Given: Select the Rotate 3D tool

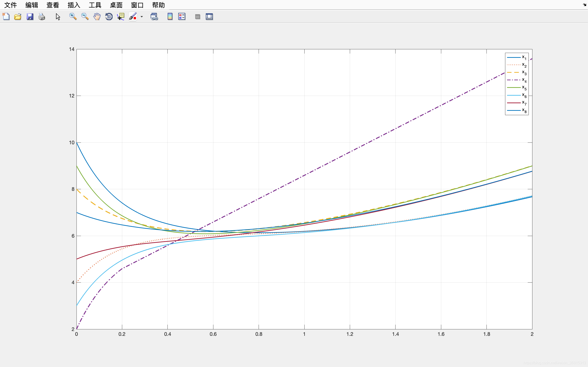Looking at the screenshot, I should coord(109,17).
